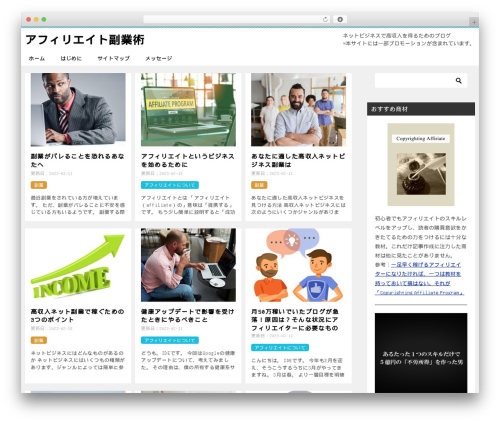The width and height of the screenshot is (500, 423).
Task: Click orange 副業 tag under first article
Action: click(39, 185)
